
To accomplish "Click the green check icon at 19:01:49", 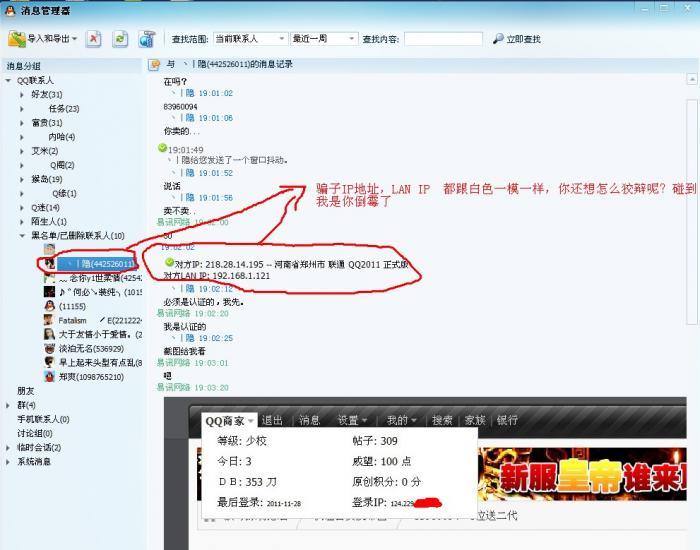I will pyautogui.click(x=162, y=147).
